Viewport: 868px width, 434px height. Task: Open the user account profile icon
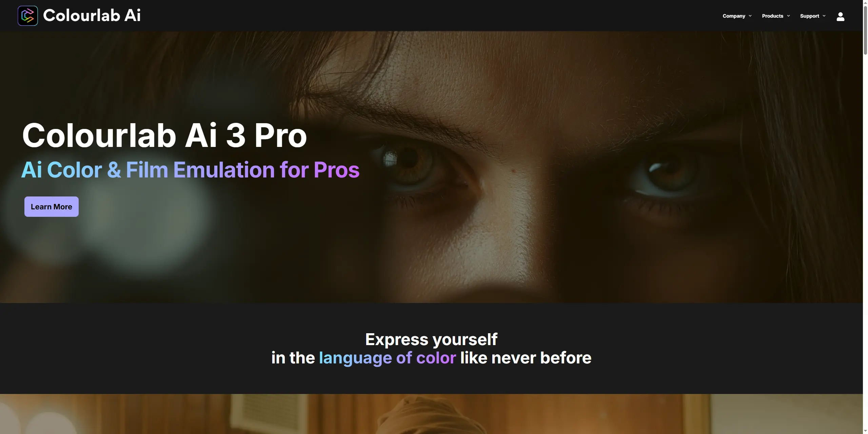[x=840, y=16]
